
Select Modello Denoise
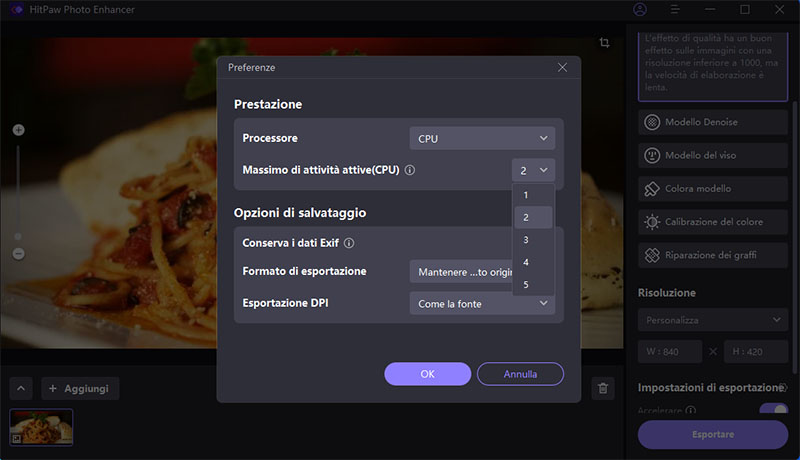coord(713,122)
